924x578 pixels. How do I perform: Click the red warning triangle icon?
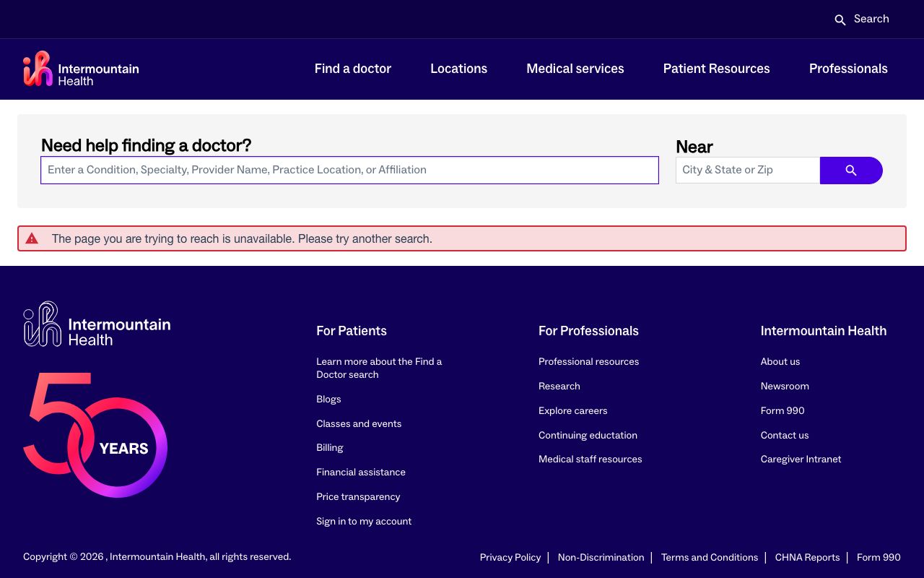[x=32, y=238]
